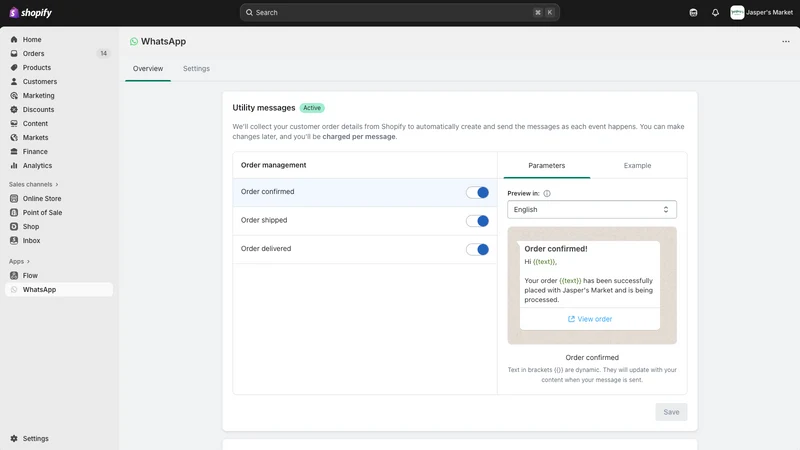This screenshot has height=450, width=800.
Task: Click the Order management header
Action: click(273, 165)
